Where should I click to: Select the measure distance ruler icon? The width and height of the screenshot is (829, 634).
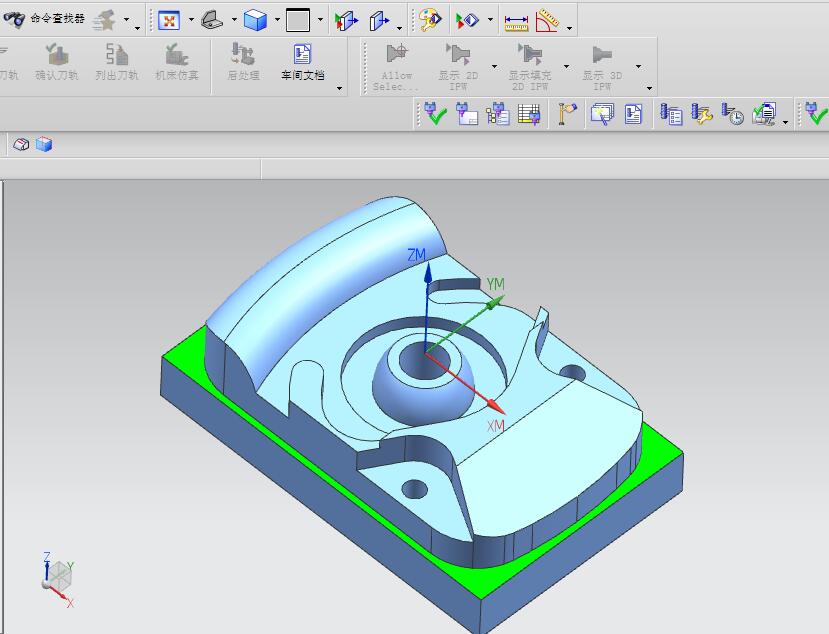(516, 22)
